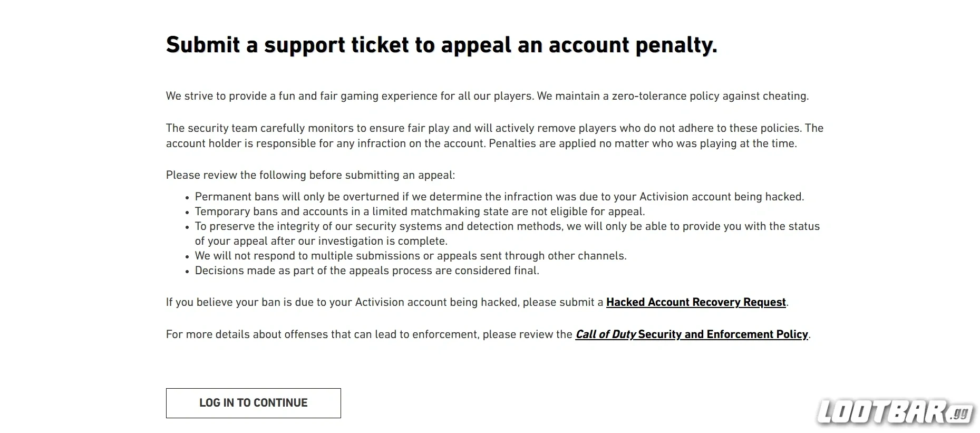The image size is (980, 433).
Task: Click the security systems integrity bullet point
Action: pos(506,233)
